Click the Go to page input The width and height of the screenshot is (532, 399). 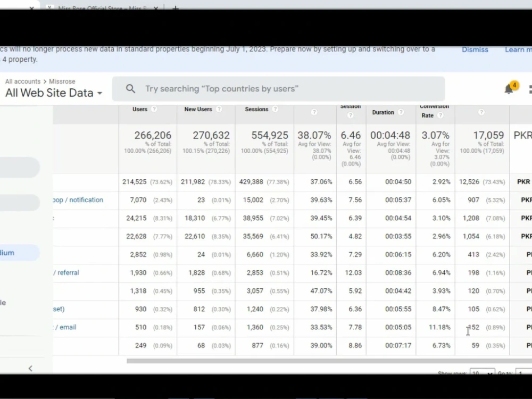[523, 372]
